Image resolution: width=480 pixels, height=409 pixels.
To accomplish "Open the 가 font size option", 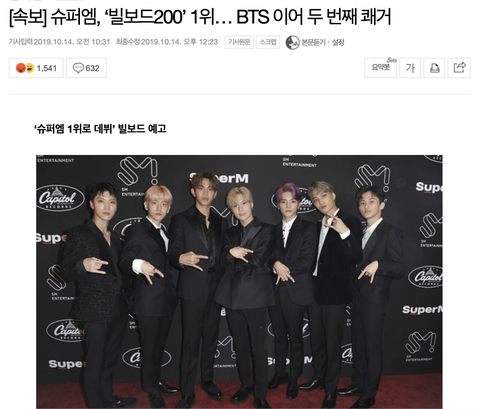I will coord(410,68).
